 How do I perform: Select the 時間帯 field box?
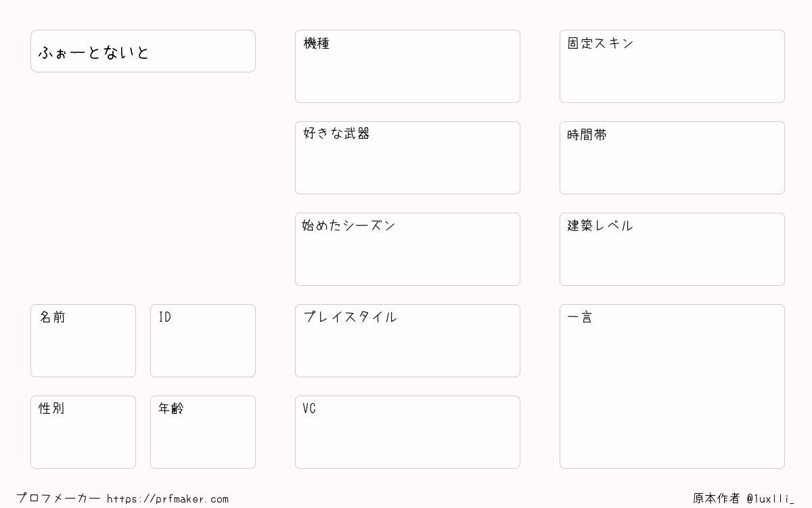[x=672, y=158]
